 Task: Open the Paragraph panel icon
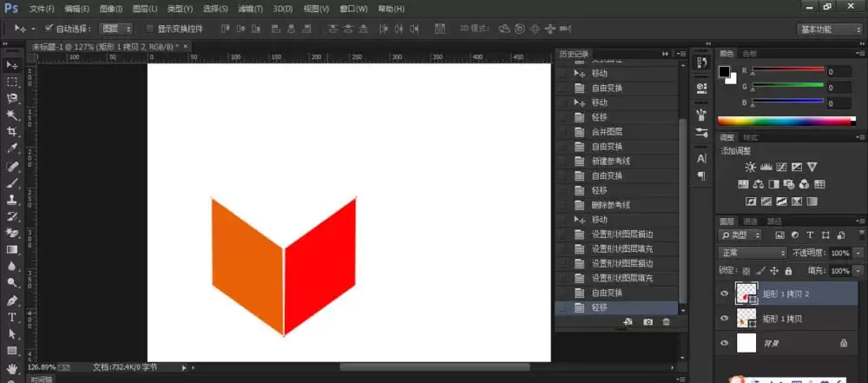701,176
